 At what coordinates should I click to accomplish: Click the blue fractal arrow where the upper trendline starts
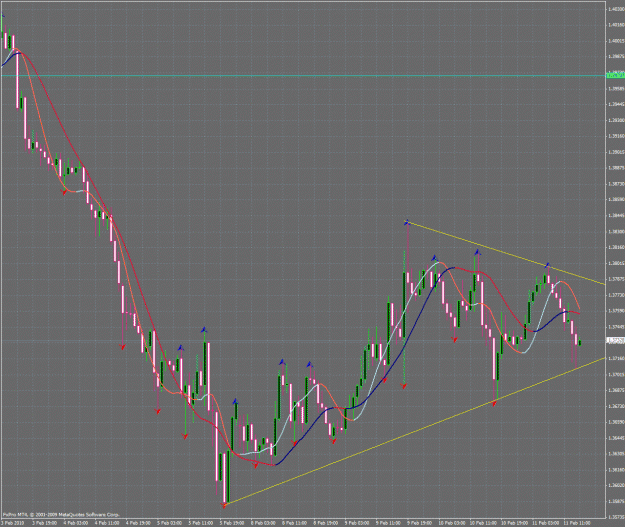tap(407, 222)
